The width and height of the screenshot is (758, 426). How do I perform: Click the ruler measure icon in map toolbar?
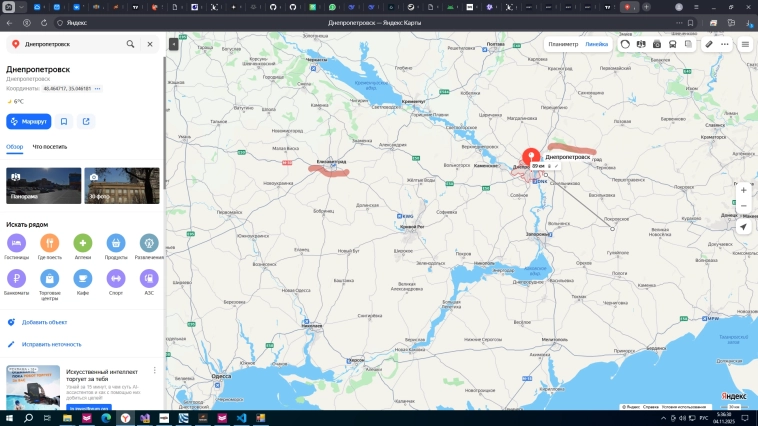(709, 44)
